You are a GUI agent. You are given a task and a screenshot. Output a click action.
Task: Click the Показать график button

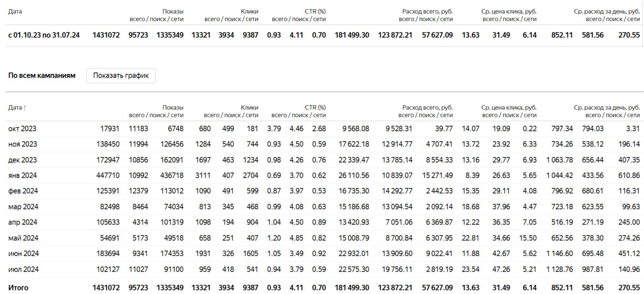[x=121, y=76]
